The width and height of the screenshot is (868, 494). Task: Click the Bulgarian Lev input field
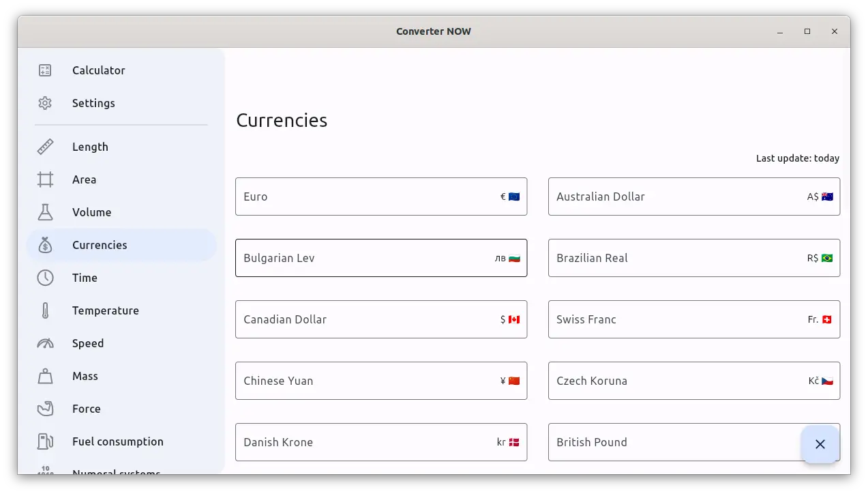tap(368, 258)
